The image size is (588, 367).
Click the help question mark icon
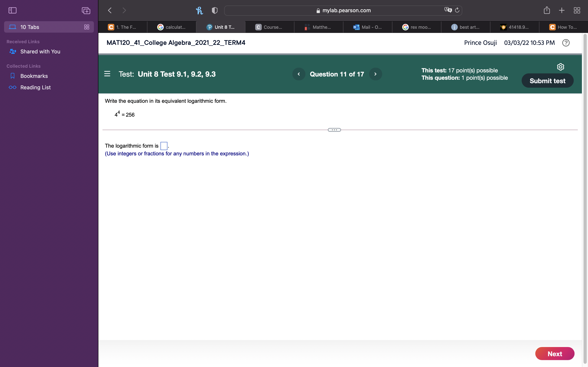(x=566, y=42)
